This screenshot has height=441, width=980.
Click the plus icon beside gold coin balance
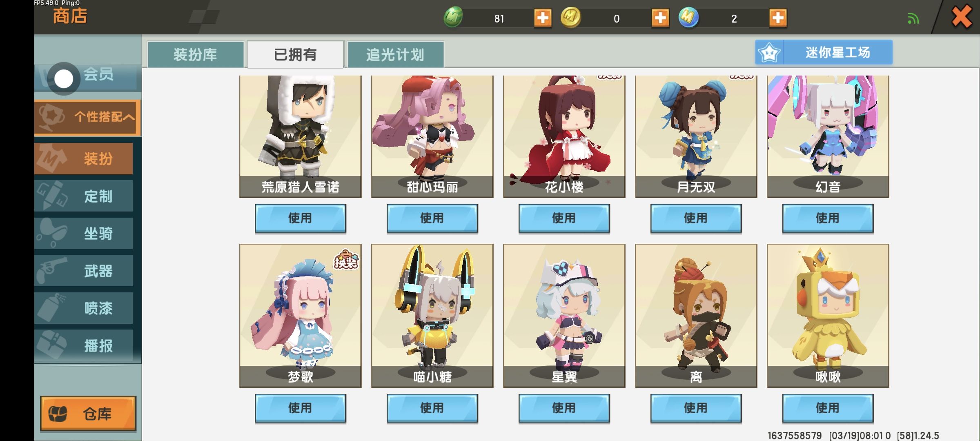(660, 18)
